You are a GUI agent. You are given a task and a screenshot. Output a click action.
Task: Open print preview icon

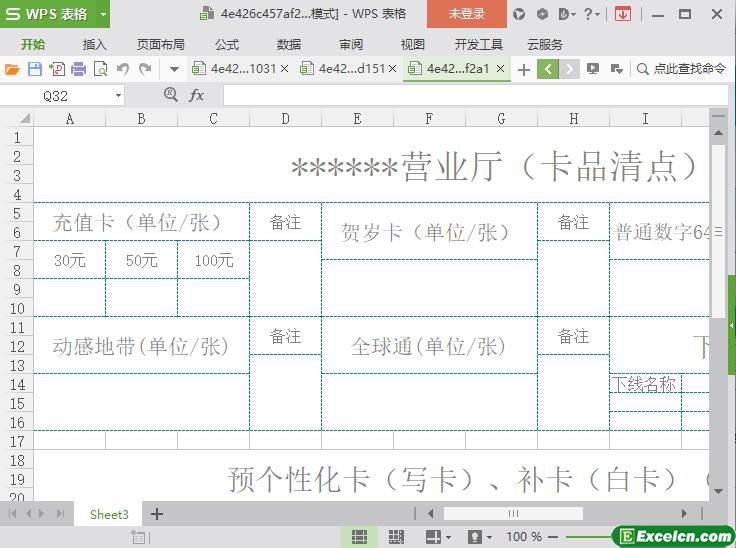pos(100,69)
